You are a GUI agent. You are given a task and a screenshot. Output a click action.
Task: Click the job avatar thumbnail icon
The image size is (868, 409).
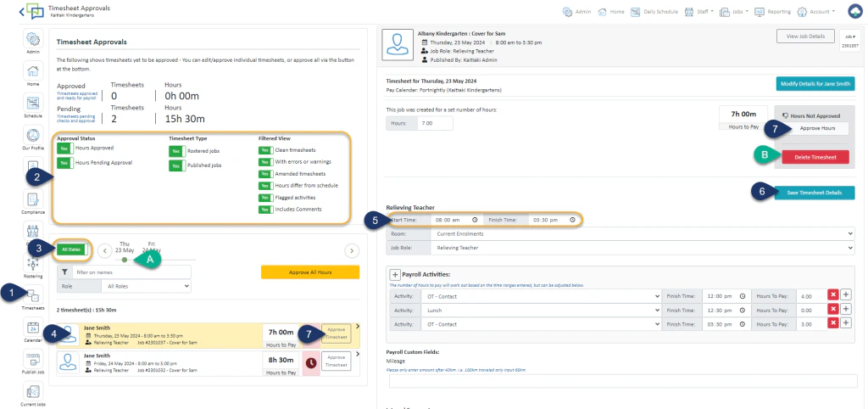[x=397, y=46]
